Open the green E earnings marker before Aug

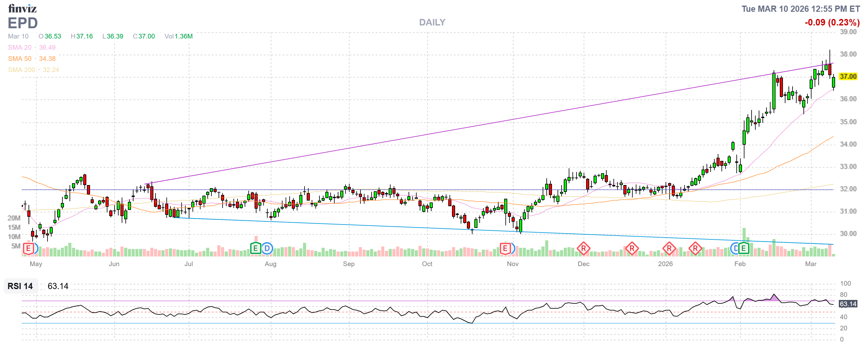(255, 249)
